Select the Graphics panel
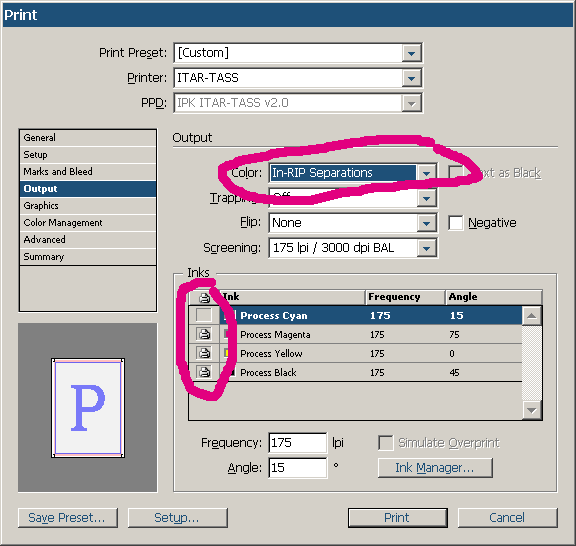The height and width of the screenshot is (546, 576). [88, 206]
